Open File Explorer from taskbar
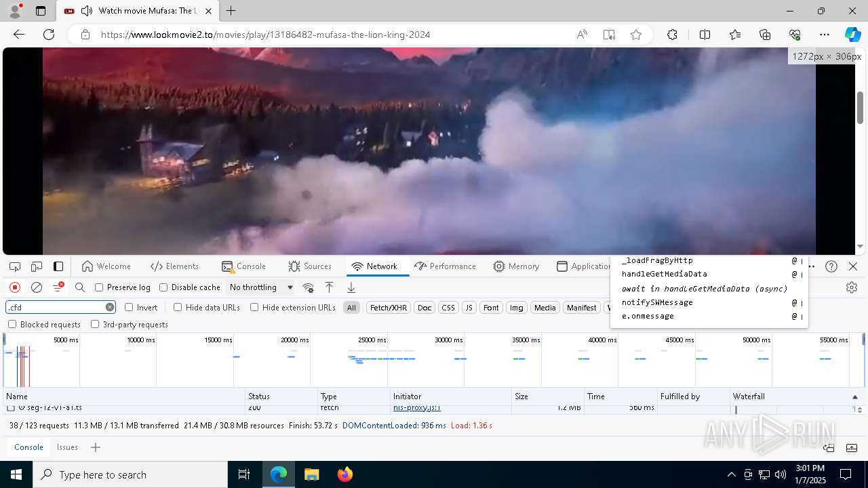The width and height of the screenshot is (868, 488). click(312, 474)
